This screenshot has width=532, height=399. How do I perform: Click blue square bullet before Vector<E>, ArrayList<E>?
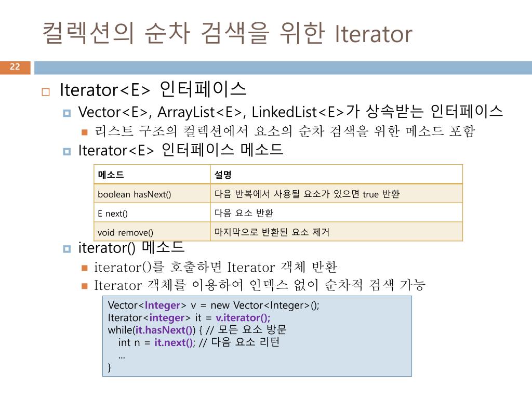(x=67, y=113)
